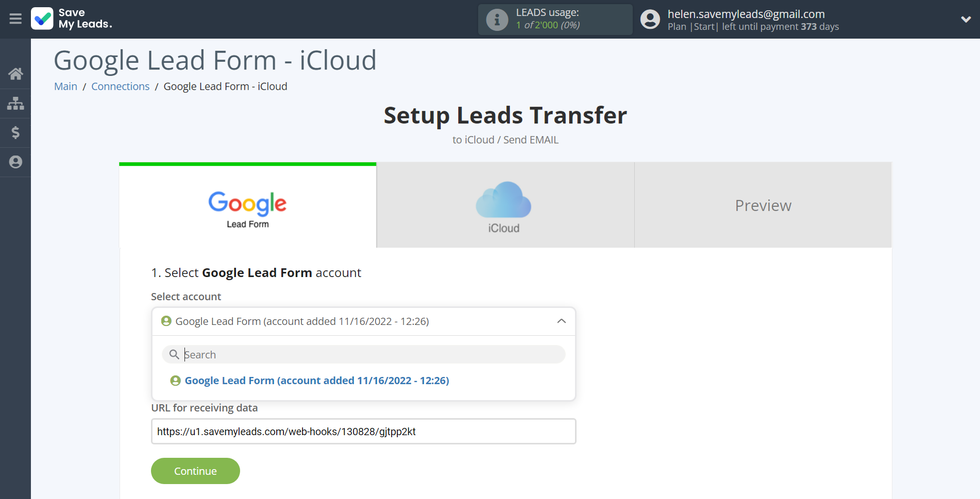The width and height of the screenshot is (980, 499).
Task: Switch to the Preview tab
Action: click(763, 206)
